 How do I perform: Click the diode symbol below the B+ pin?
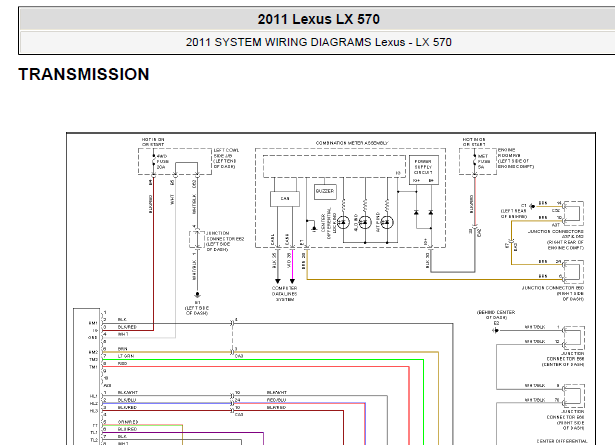(431, 213)
